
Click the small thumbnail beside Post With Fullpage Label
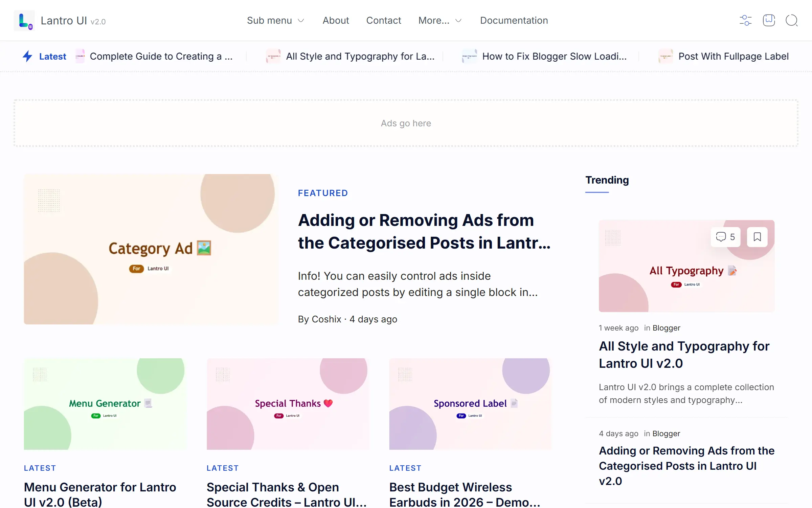(x=666, y=56)
